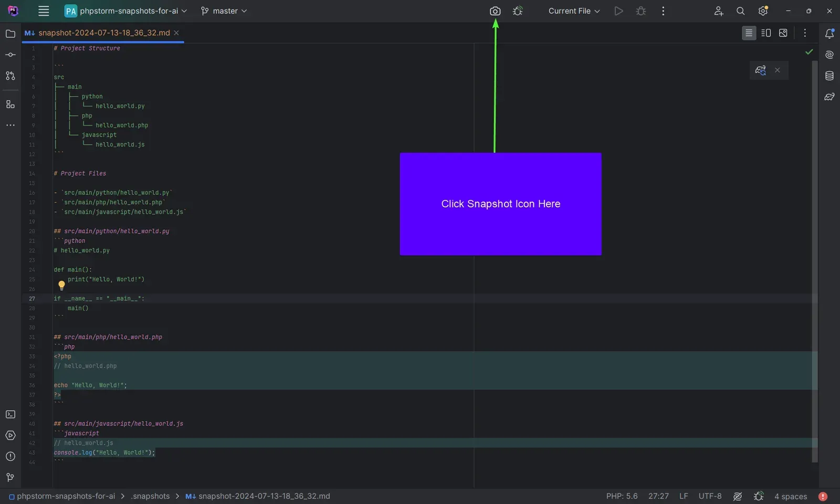The height and width of the screenshot is (504, 840).
Task: Open the main hamburger menu
Action: 44,11
